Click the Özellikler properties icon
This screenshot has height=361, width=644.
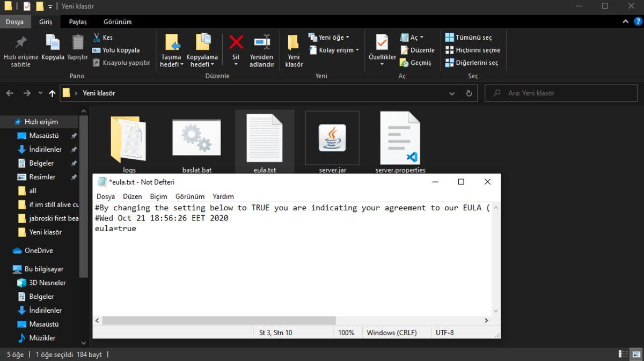(x=382, y=43)
